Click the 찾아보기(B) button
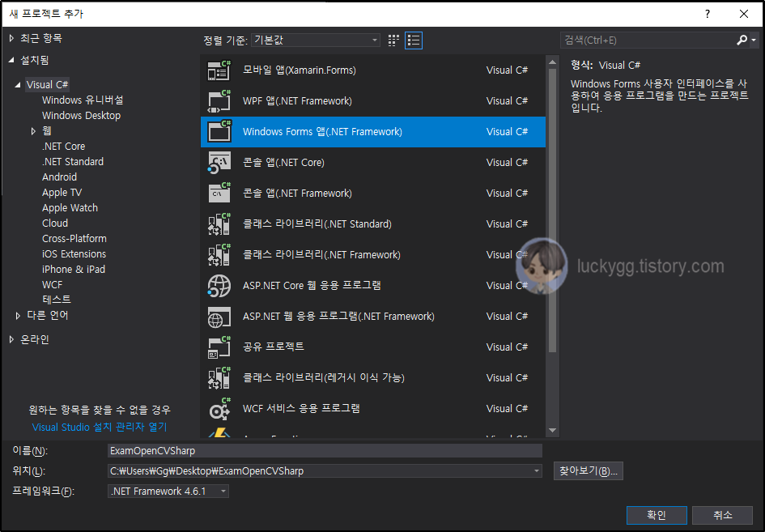Image resolution: width=765 pixels, height=532 pixels. click(x=588, y=471)
